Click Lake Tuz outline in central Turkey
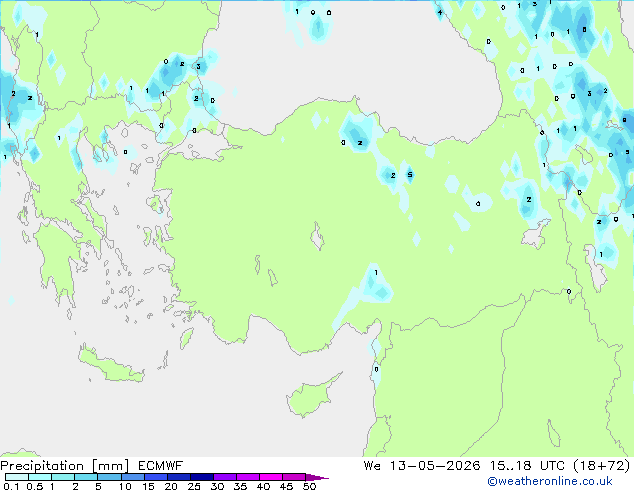The width and height of the screenshot is (634, 490). 317,236
